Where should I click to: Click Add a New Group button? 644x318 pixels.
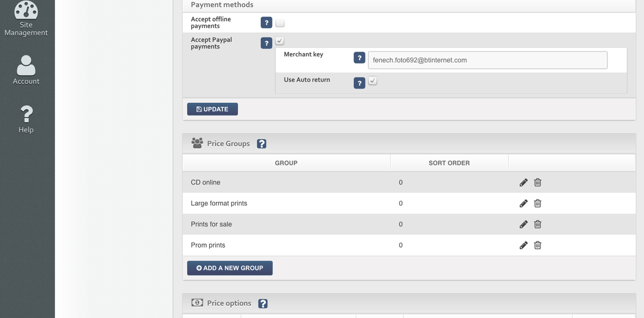pyautogui.click(x=230, y=268)
